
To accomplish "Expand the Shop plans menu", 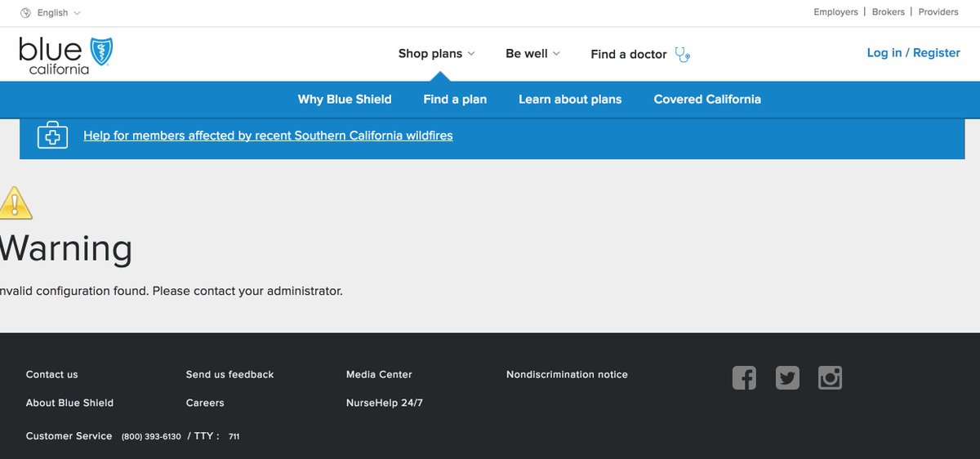I will (436, 54).
